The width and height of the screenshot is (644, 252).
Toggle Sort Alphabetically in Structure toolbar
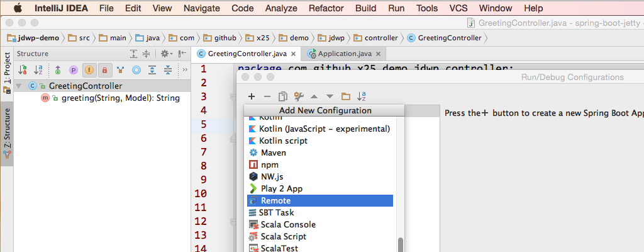(38, 71)
